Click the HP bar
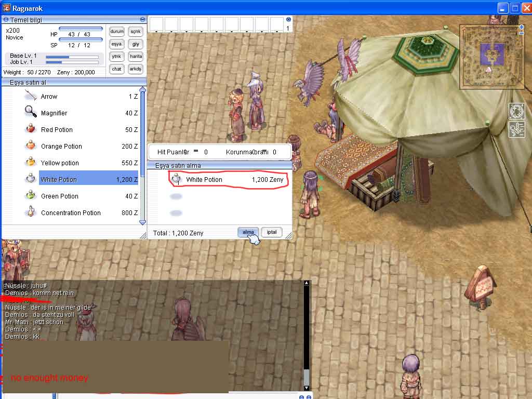This screenshot has width=532, height=399. (x=81, y=29)
